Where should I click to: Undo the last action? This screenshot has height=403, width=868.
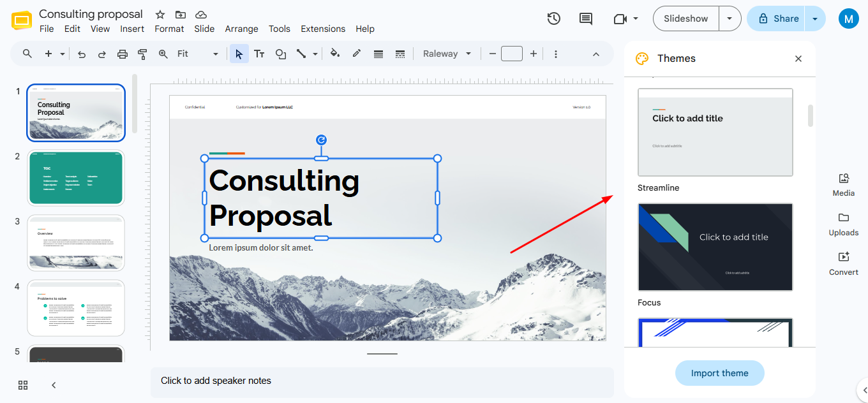click(x=82, y=54)
